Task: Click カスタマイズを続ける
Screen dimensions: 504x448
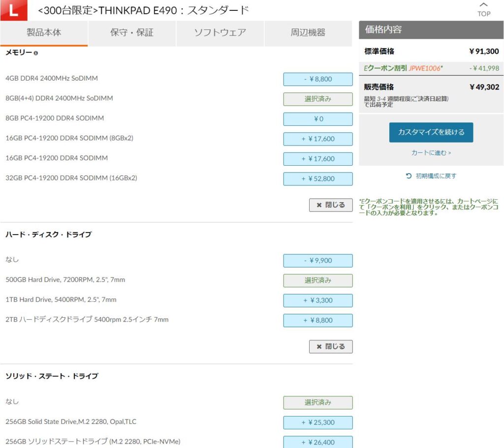Action: point(431,132)
